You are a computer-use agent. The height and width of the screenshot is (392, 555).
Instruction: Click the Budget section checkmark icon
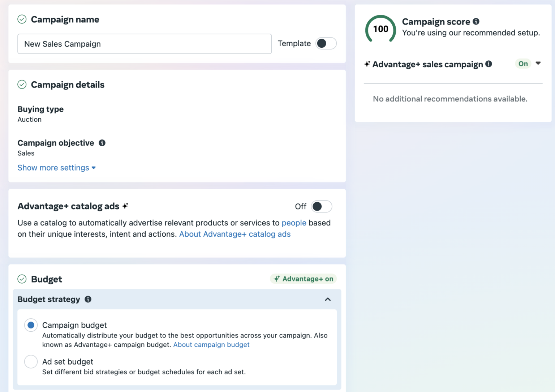coord(22,279)
